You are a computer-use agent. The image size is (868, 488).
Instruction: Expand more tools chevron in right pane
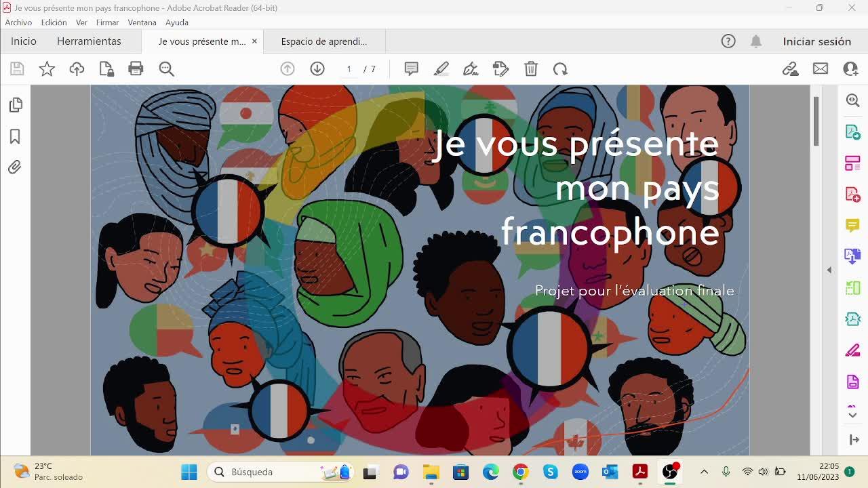[x=853, y=414]
